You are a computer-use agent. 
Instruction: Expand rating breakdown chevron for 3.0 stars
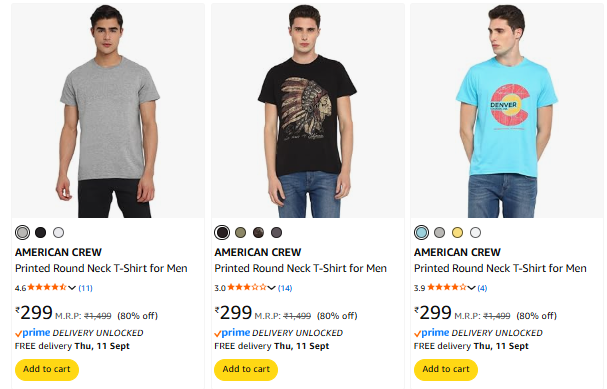click(x=271, y=288)
